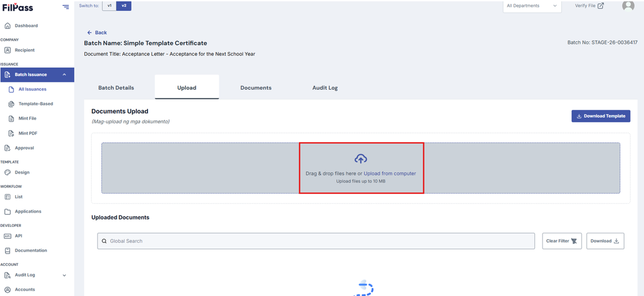
Task: Click the Mint PDF document icon
Action: (x=11, y=133)
